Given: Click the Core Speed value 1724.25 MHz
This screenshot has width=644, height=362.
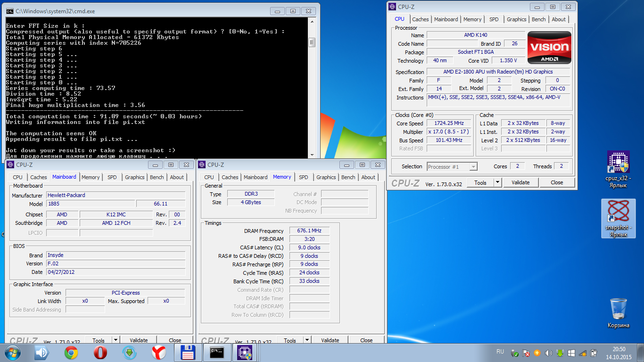Looking at the screenshot, I should 449,123.
